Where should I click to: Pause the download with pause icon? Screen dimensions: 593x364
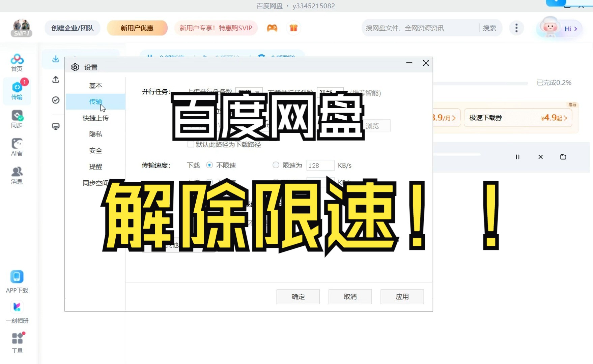click(x=517, y=157)
